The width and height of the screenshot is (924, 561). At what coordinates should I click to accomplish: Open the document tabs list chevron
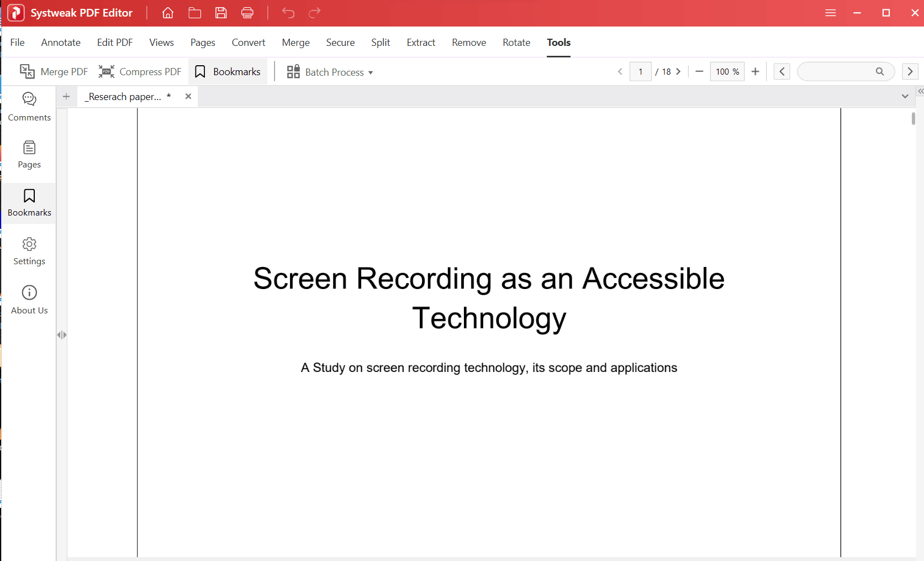pos(905,96)
